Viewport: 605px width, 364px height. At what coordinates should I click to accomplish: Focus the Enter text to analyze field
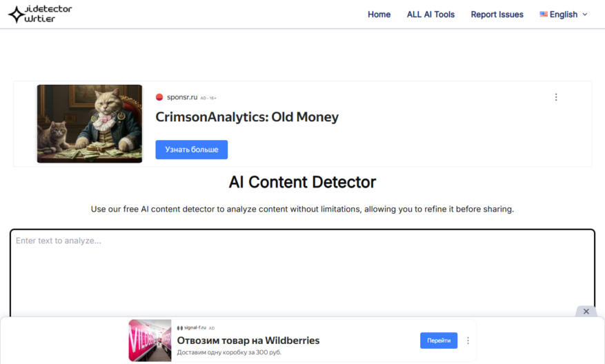[x=302, y=274]
